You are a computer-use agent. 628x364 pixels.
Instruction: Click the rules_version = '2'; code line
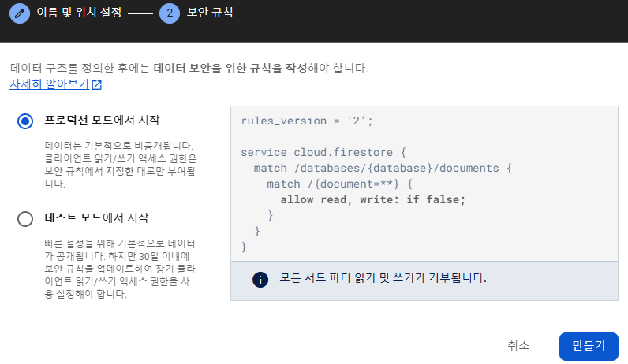point(307,121)
